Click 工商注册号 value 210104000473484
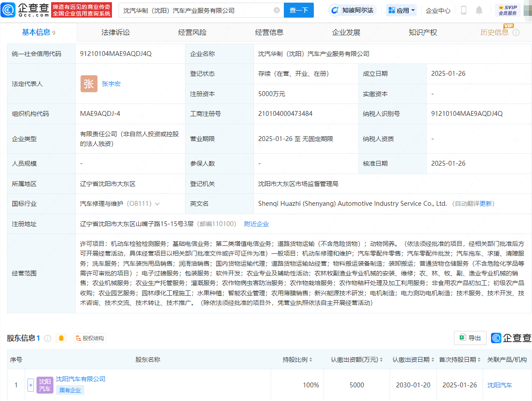Image resolution: width=532 pixels, height=401 pixels. pos(286,114)
